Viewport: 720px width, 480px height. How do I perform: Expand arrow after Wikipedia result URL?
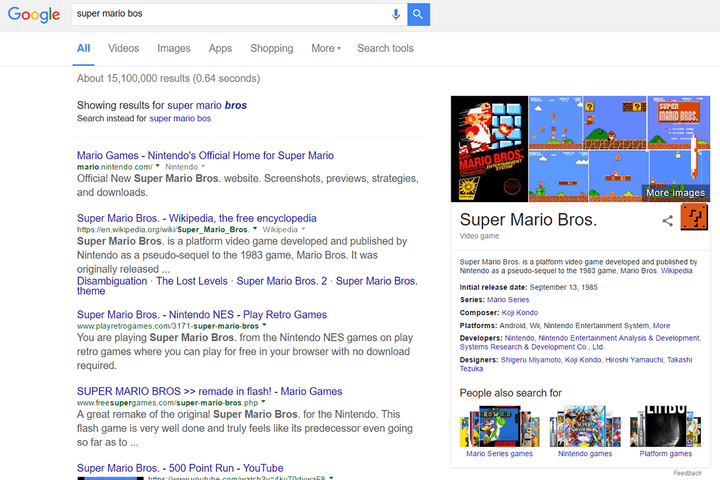255,229
